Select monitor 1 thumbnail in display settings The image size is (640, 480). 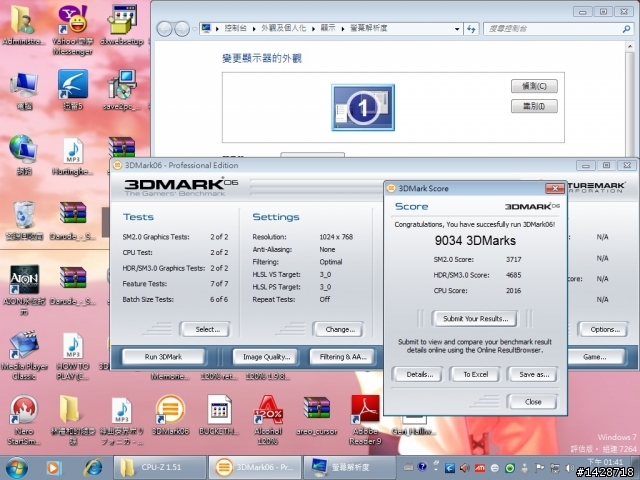pyautogui.click(x=363, y=107)
